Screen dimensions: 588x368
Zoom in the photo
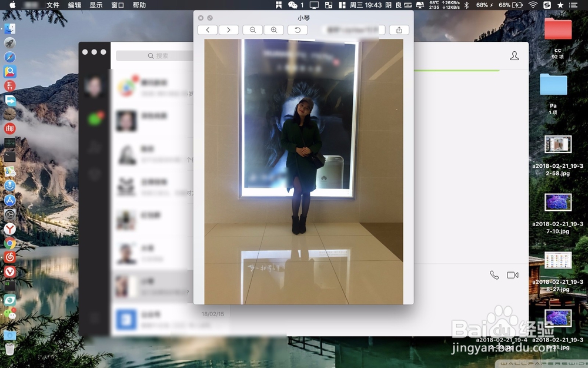tap(274, 30)
